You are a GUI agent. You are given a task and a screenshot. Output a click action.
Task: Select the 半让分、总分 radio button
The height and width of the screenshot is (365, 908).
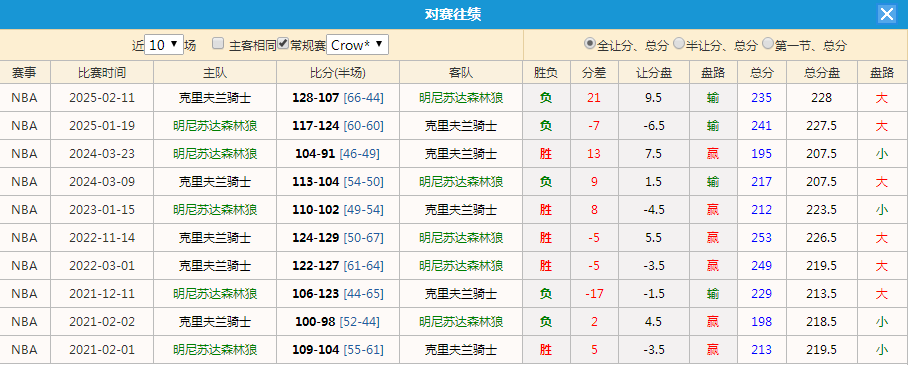pyautogui.click(x=679, y=43)
